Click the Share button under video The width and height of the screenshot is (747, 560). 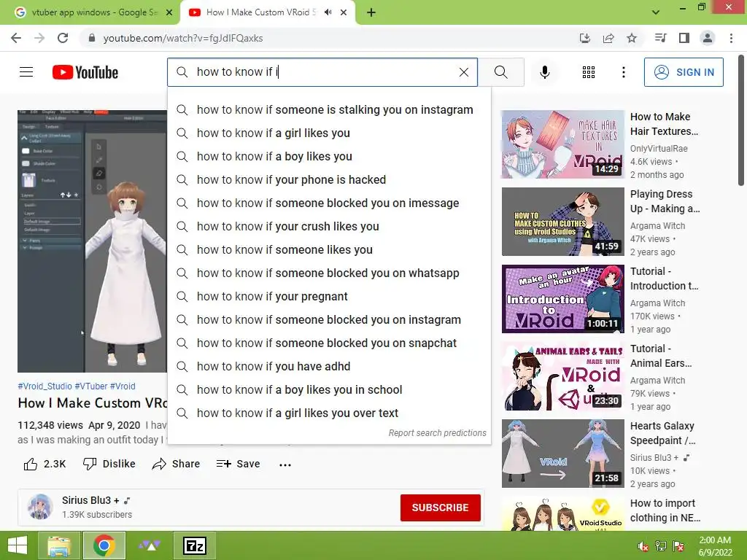[176, 464]
